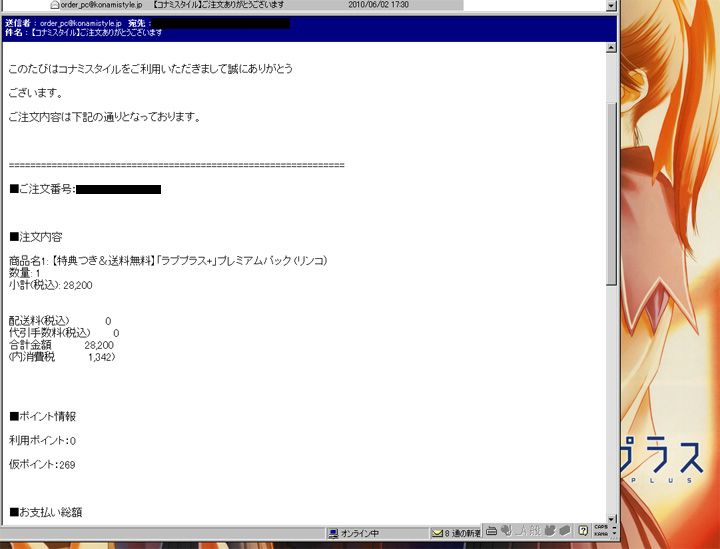Click the 仮ポイント:269 line
This screenshot has width=720, height=549.
(x=42, y=465)
